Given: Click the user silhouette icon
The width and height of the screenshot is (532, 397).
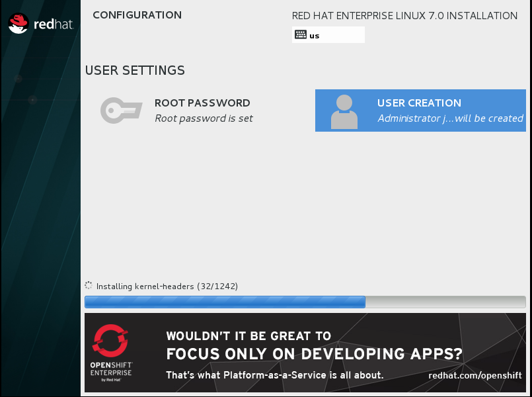Looking at the screenshot, I should click(x=344, y=112).
